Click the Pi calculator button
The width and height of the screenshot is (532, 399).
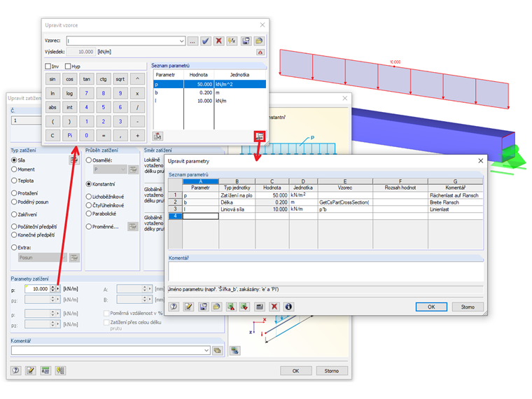[69, 135]
